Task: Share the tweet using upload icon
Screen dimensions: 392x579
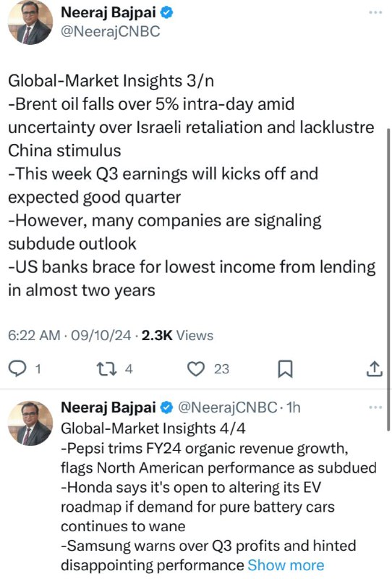Action: point(374,368)
